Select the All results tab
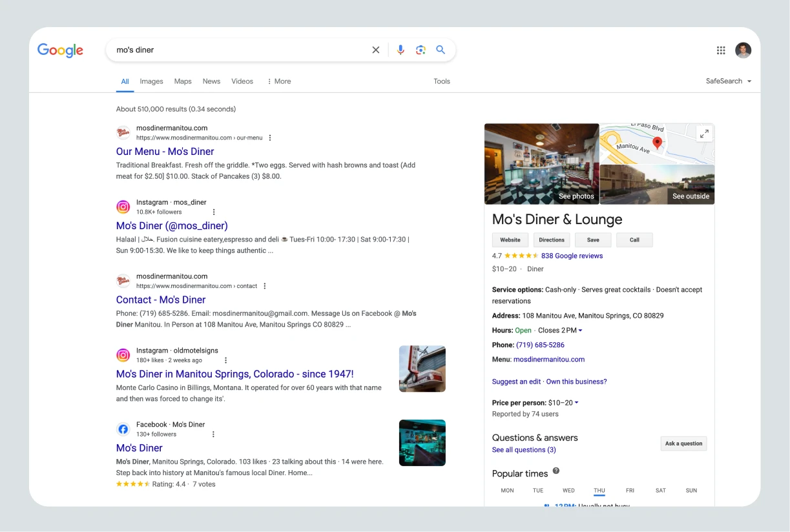The height and width of the screenshot is (532, 790). click(125, 81)
